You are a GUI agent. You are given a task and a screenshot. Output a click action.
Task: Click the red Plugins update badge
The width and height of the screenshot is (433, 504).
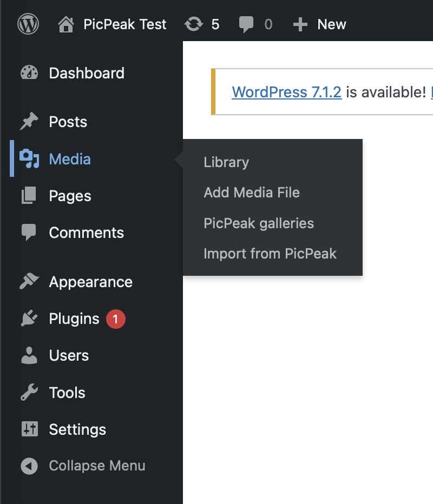116,319
